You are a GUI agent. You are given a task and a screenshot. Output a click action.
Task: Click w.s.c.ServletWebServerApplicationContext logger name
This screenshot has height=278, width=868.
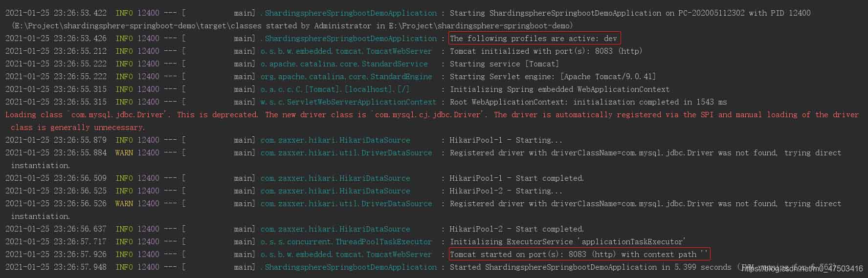click(348, 102)
